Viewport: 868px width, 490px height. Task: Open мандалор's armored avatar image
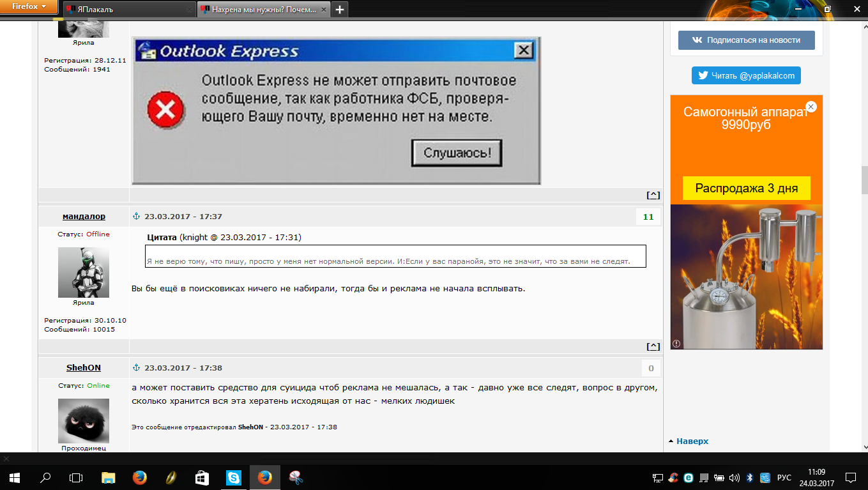[84, 272]
